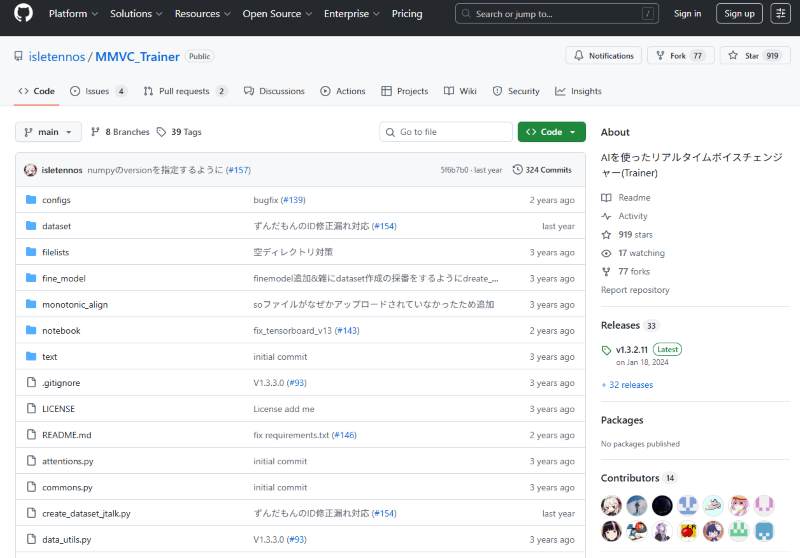Expand the Solutions menu

tap(136, 14)
